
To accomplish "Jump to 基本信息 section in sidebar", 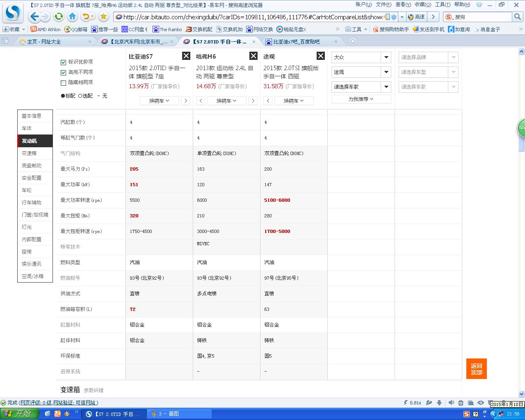I will click(35, 116).
